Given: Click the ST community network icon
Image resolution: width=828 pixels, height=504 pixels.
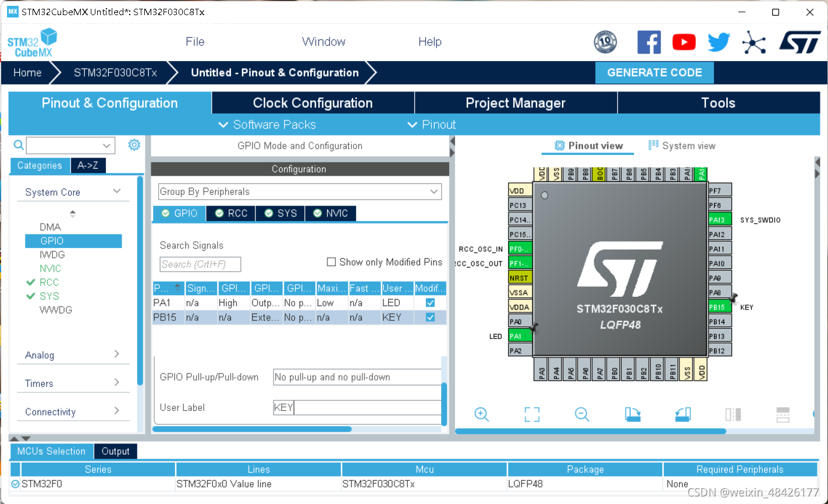Looking at the screenshot, I should click(754, 42).
